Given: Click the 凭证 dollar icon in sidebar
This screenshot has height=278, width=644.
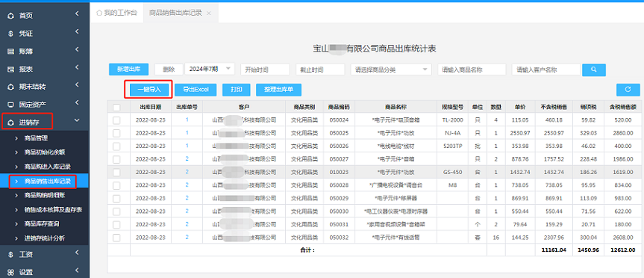Looking at the screenshot, I should (x=11, y=34).
